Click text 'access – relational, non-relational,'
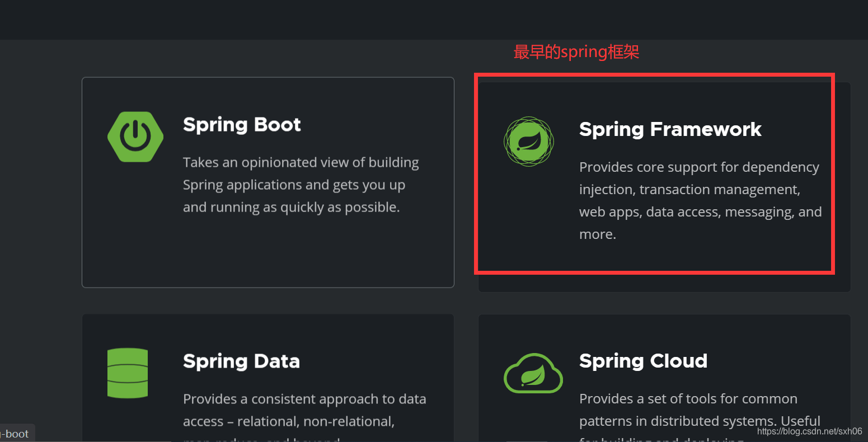The width and height of the screenshot is (868, 442). tap(289, 421)
